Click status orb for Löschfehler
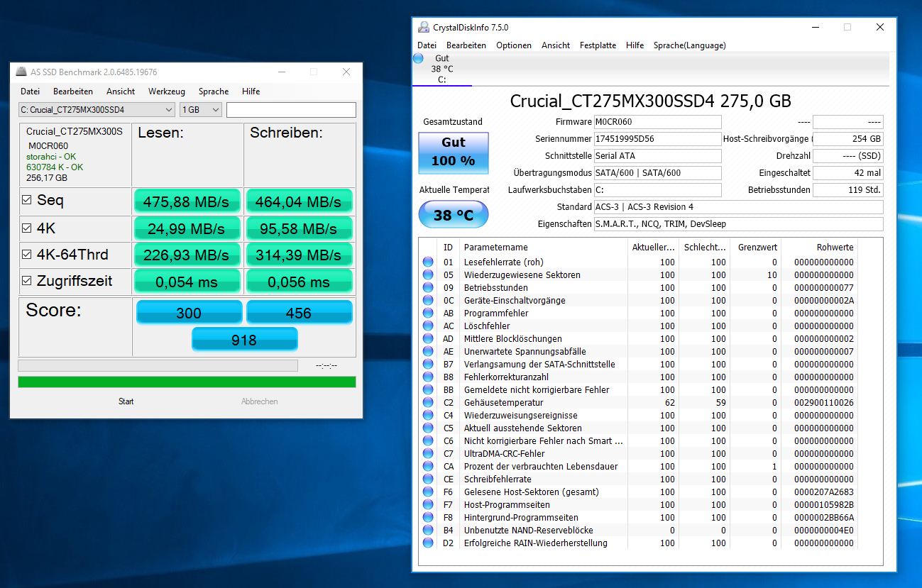The width and height of the screenshot is (922, 588). pos(428,326)
